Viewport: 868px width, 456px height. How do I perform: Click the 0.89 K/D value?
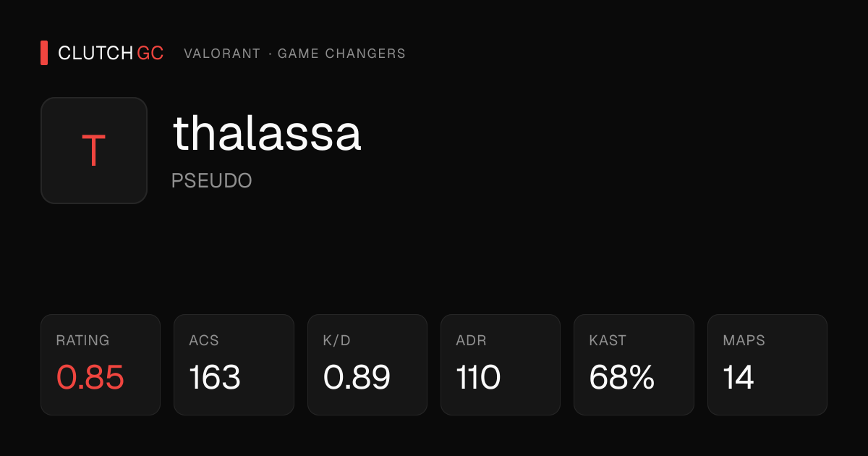(357, 377)
